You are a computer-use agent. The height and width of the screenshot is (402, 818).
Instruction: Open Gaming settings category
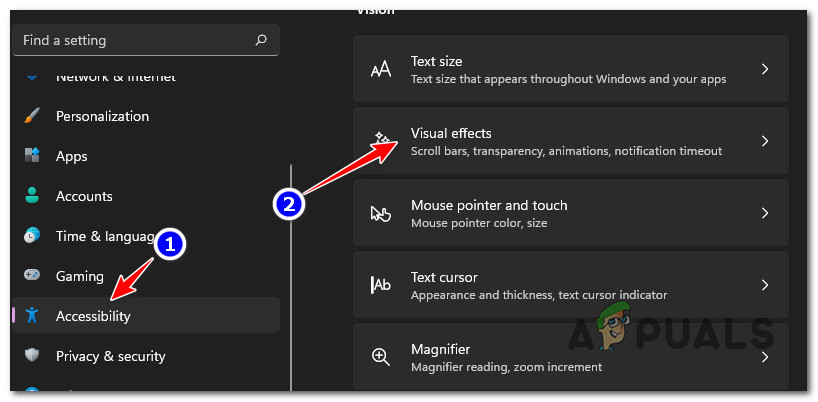click(x=146, y=276)
